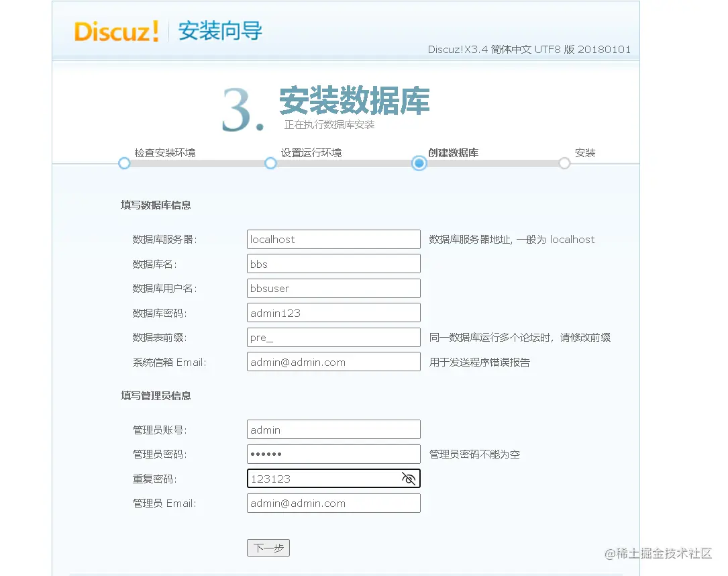The width and height of the screenshot is (728, 576).
Task: Focus the 数据库服务器 localhost field
Action: point(333,239)
